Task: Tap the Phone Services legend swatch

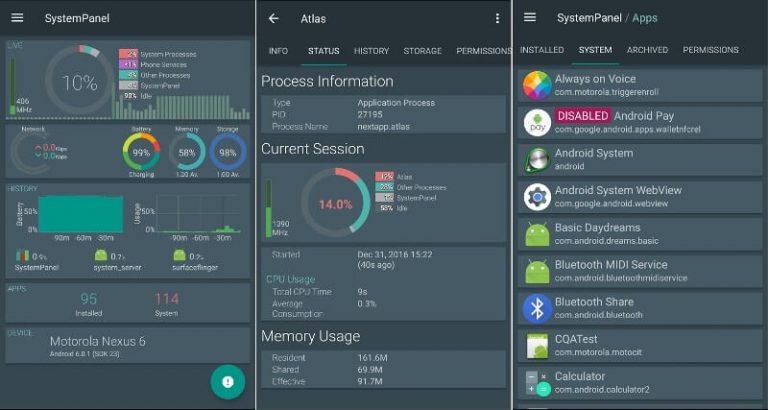Action: click(128, 65)
